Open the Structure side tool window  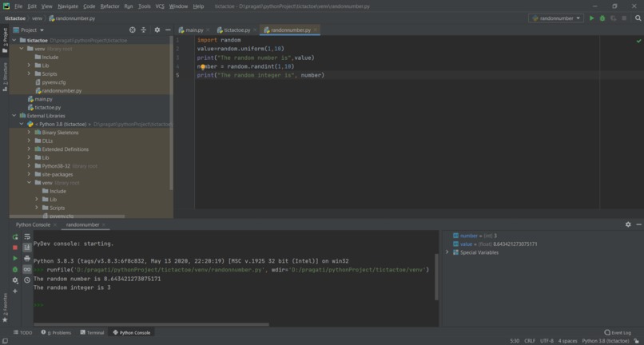5,77
